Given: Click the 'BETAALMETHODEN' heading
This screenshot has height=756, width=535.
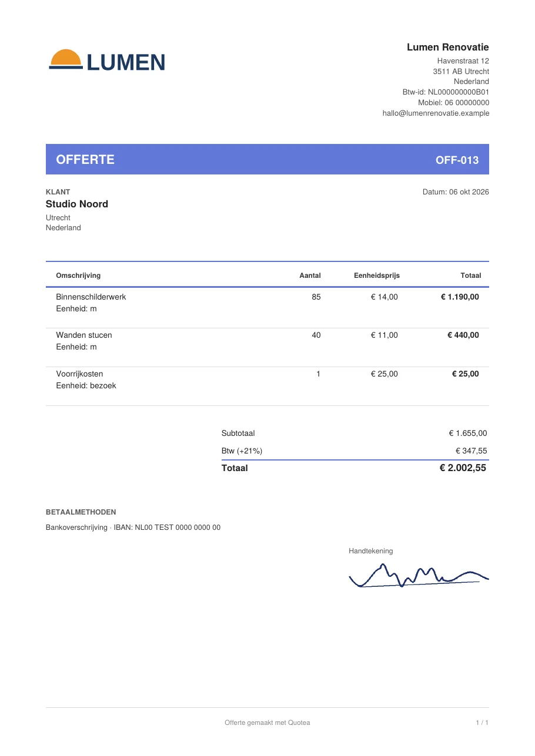Looking at the screenshot, I should point(81,512).
